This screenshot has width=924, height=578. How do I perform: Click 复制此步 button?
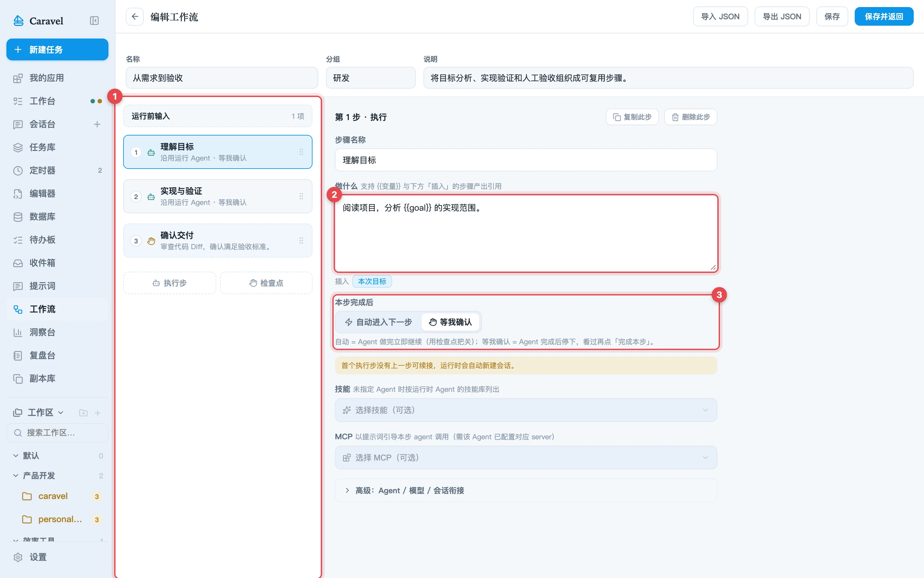click(x=632, y=117)
